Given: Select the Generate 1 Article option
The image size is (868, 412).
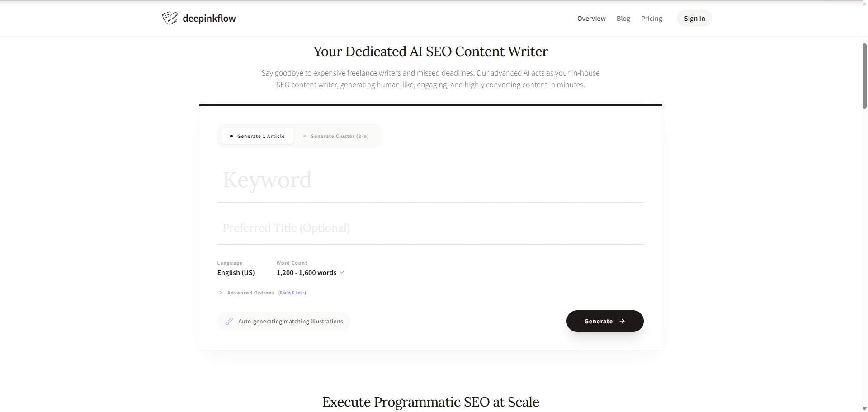Looking at the screenshot, I should (257, 136).
